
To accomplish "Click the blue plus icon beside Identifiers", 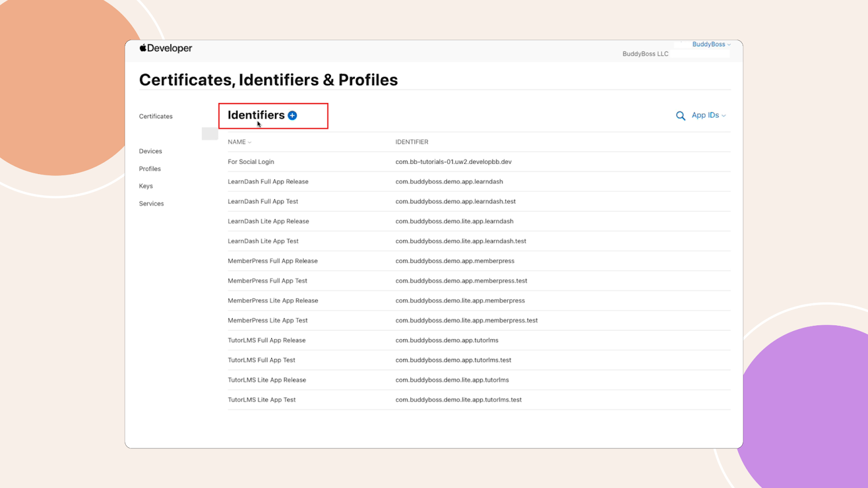I will coord(292,115).
